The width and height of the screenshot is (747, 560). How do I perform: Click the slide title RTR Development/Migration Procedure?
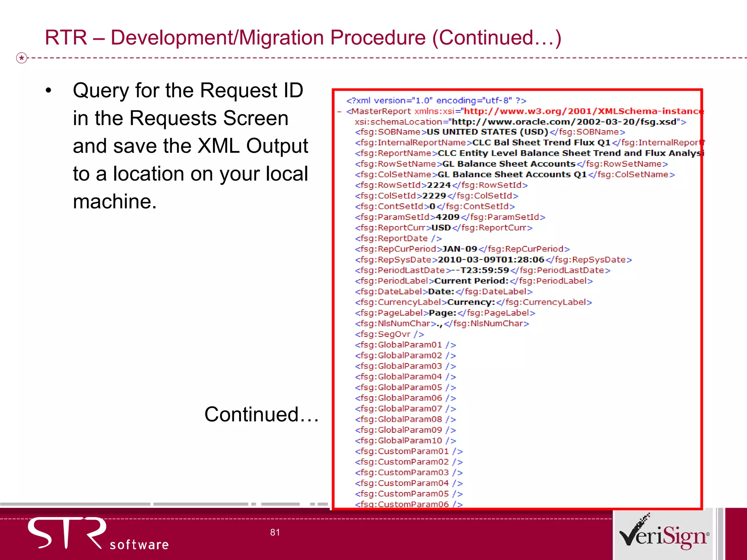303,38
